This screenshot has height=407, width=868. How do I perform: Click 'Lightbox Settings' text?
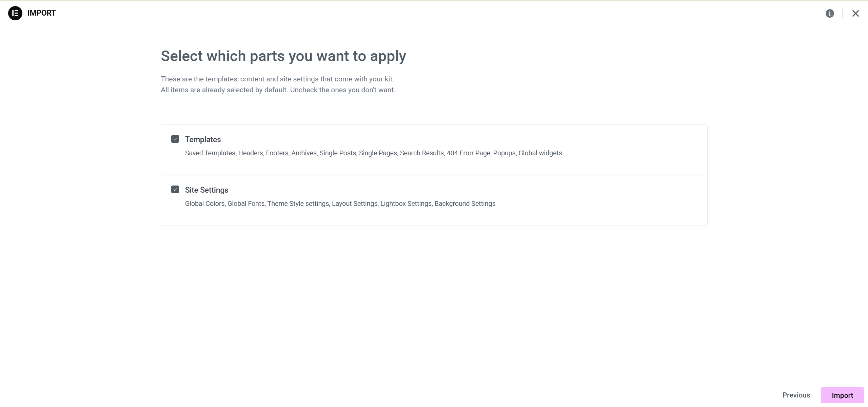click(x=406, y=203)
